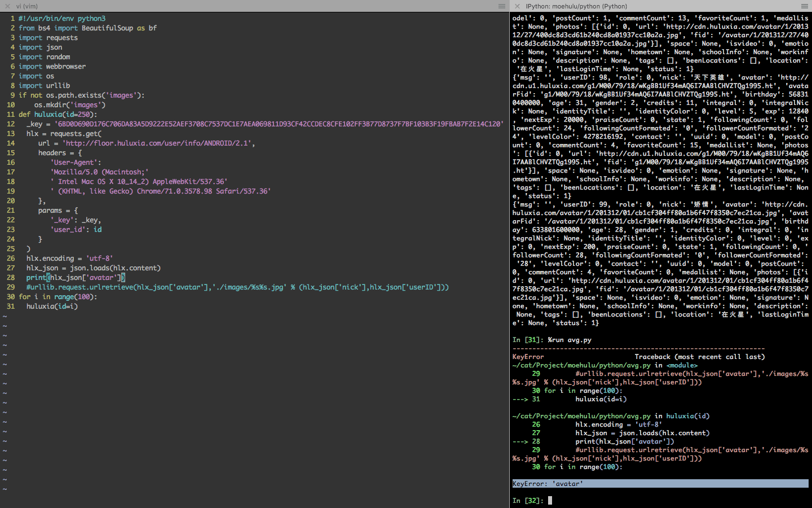Open the IPython pane hamburger menu
This screenshot has width=812, height=508.
click(804, 6)
